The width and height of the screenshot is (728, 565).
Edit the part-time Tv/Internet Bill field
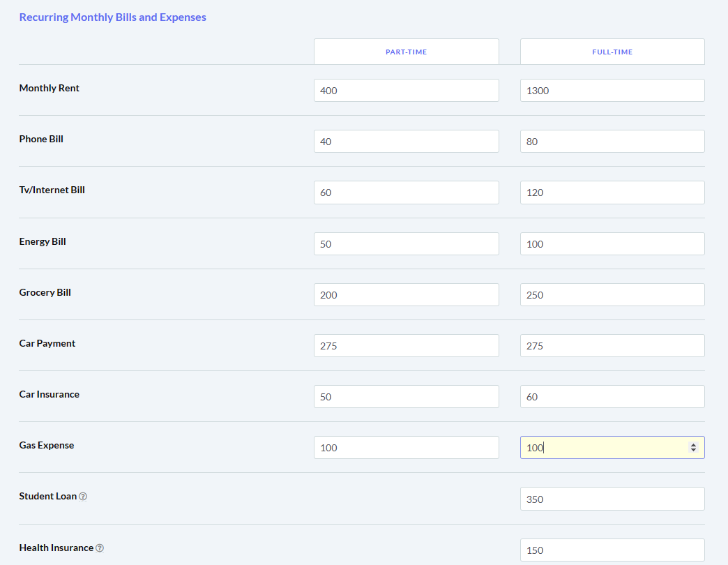tap(407, 193)
